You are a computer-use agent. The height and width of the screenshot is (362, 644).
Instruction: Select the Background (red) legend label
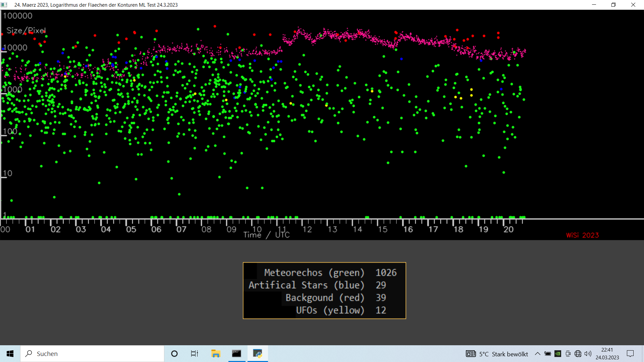pos(325,298)
